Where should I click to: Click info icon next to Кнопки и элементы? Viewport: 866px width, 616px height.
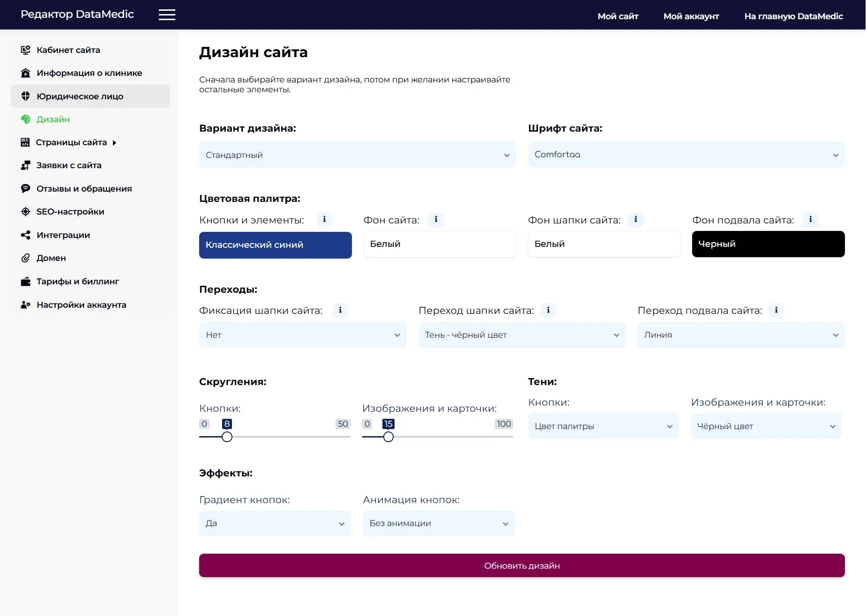point(324,219)
